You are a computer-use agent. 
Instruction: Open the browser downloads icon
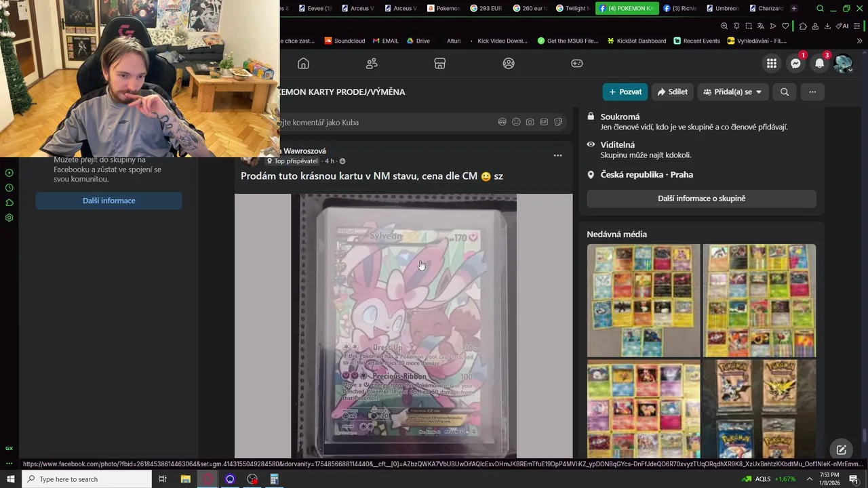(827, 26)
